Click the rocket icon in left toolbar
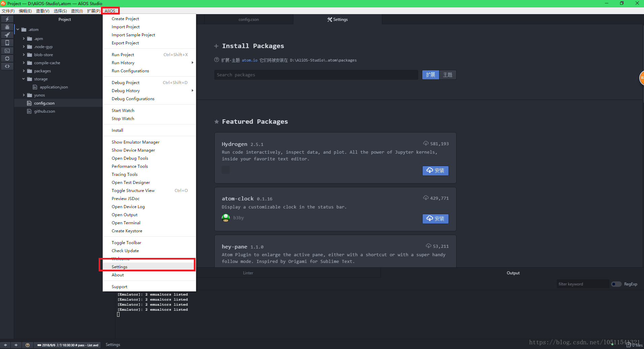This screenshot has width=644, height=349. tap(7, 35)
